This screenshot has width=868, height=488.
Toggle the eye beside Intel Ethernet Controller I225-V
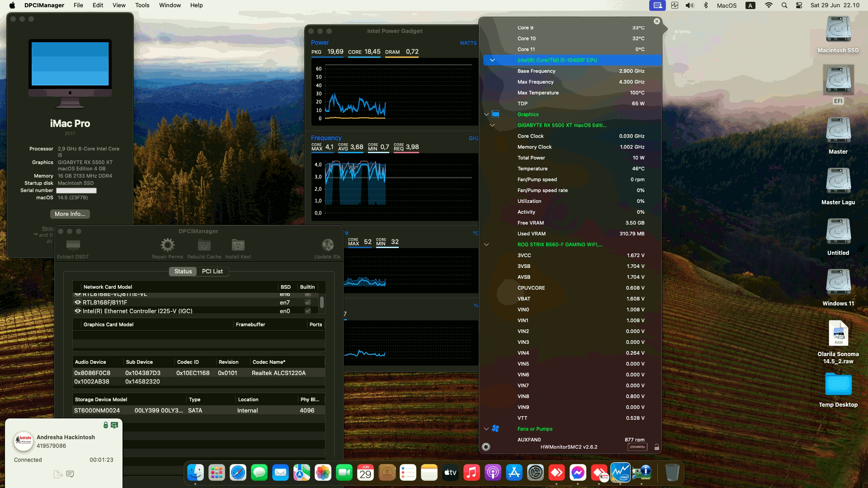(x=77, y=311)
